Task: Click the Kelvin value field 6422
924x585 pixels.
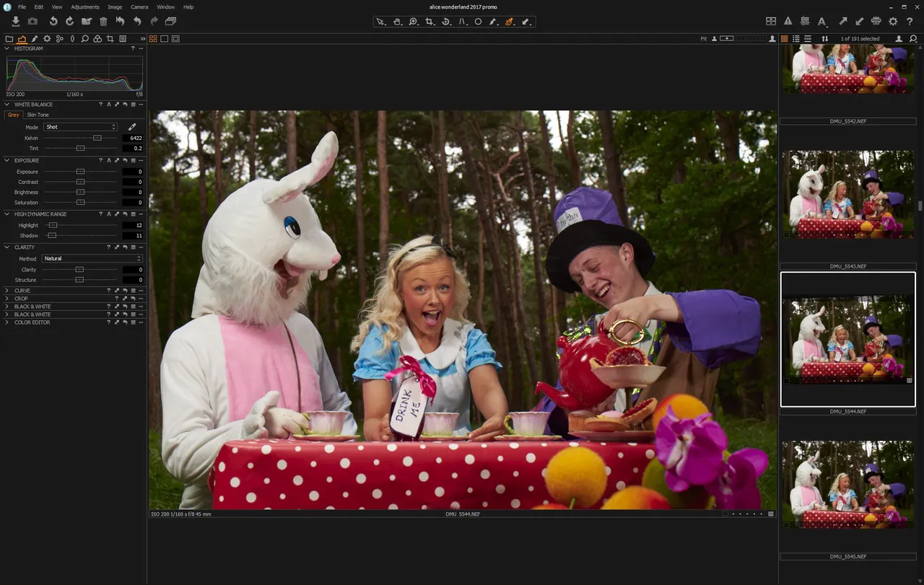Action: point(133,138)
